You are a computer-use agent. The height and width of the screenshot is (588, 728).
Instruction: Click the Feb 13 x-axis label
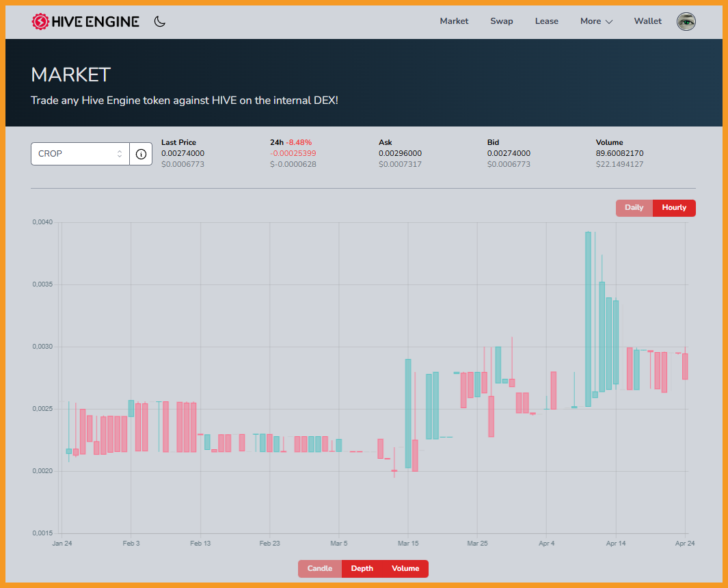(x=200, y=544)
